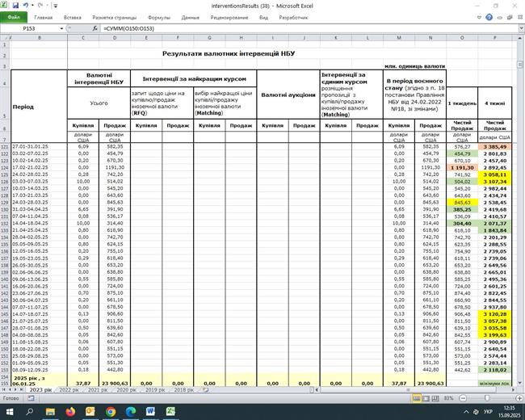Viewport: 525px width, 420px height.
Task: Open the Файл tab
Action: tap(14, 17)
